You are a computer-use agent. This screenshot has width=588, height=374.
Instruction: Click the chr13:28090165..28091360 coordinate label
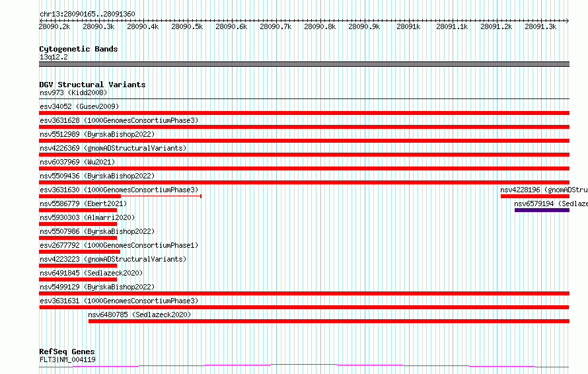87,14
